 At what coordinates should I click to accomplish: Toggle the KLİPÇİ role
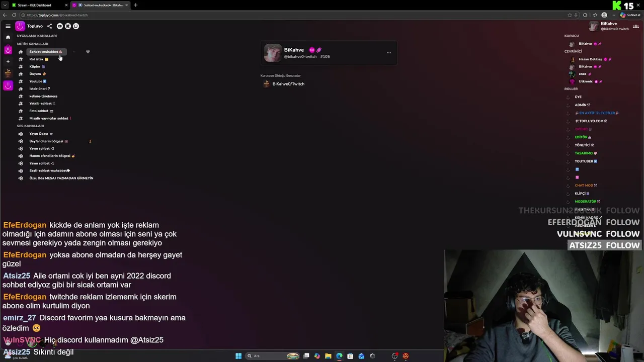pos(582,194)
